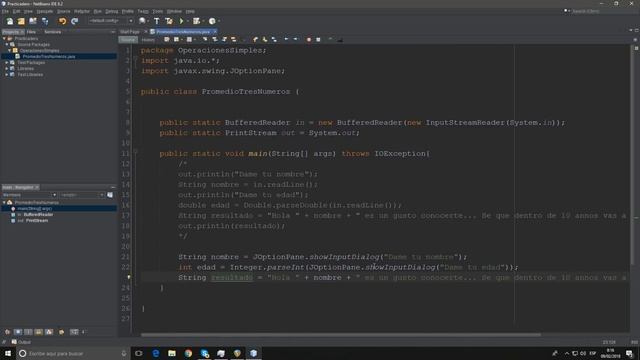Click the editor horizontal scrollbar
The height and width of the screenshot is (360, 640).
coord(341,335)
